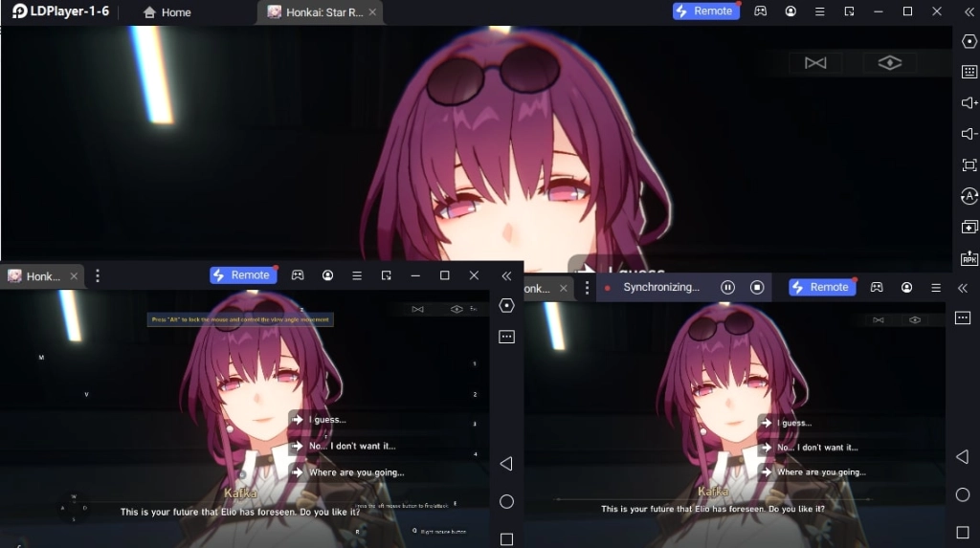Open hamburger menu in bottom-right window

[936, 288]
